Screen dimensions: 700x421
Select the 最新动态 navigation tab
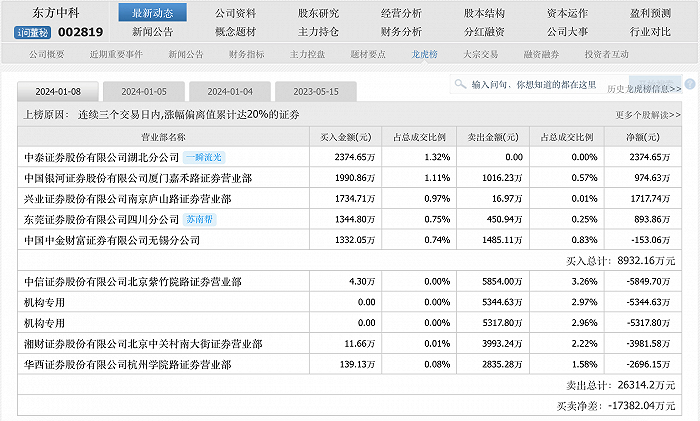[152, 13]
